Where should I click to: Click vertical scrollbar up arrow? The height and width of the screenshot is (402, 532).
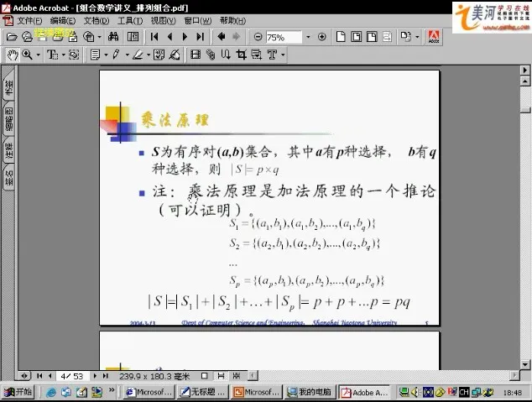[525, 81]
